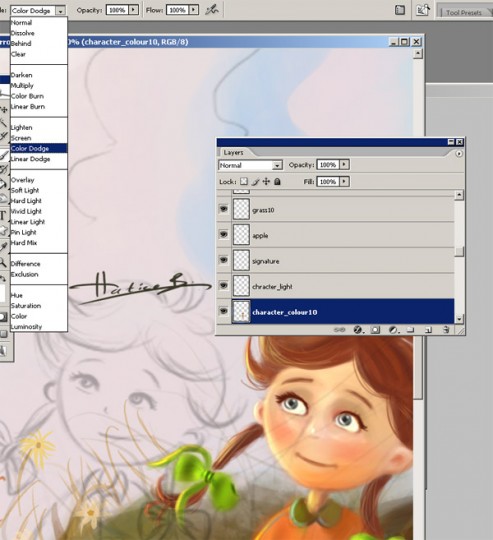
Task: Choose Linear Dodge from the mode list
Action: pyautogui.click(x=30, y=159)
